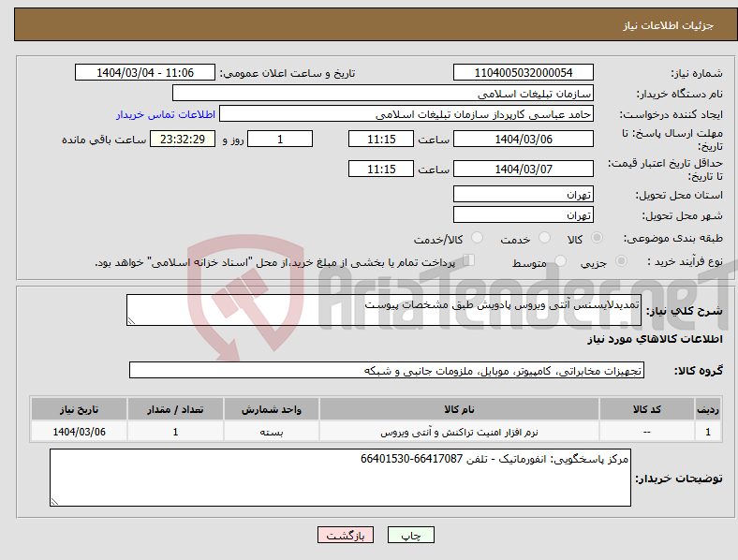The width and height of the screenshot is (738, 560).
Task: Select the جزیی purchase type radio
Action: pyautogui.click(x=621, y=260)
